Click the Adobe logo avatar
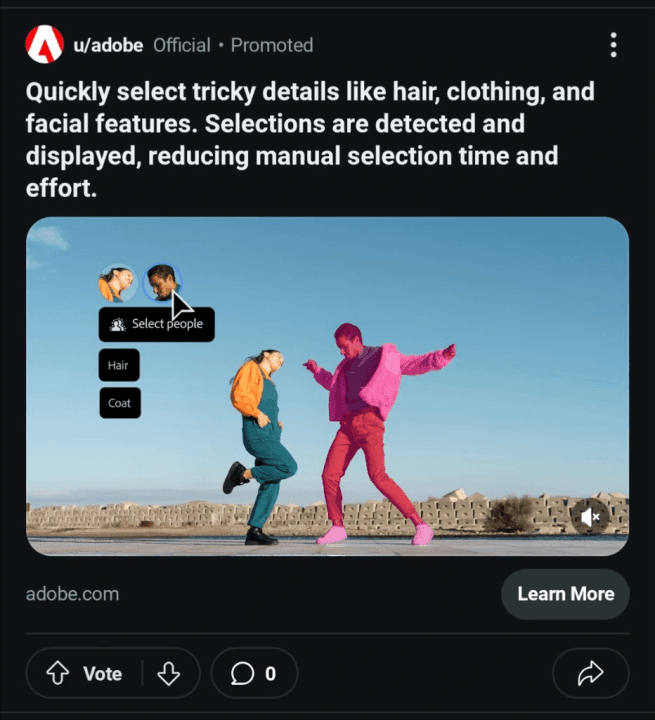The width and height of the screenshot is (655, 720). pos(45,45)
